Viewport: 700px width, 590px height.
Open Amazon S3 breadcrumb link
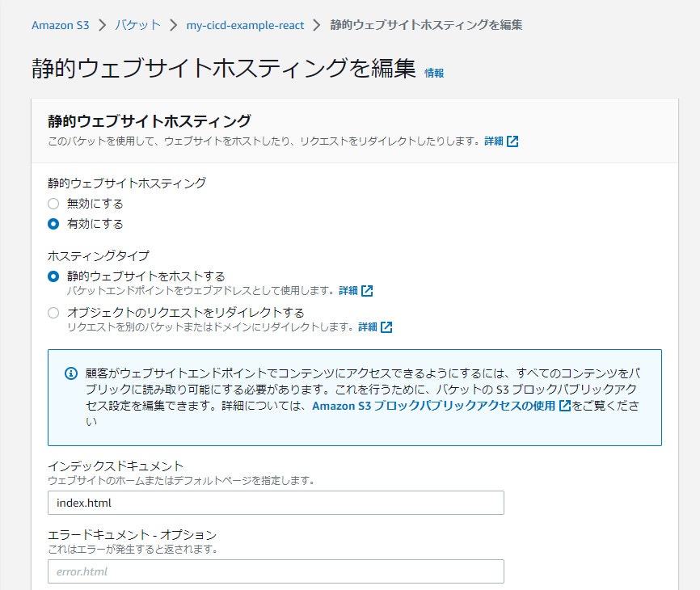click(61, 25)
